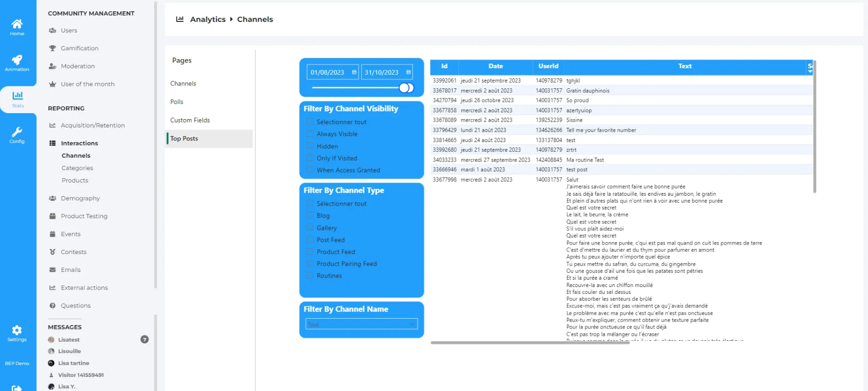868x391 pixels.
Task: Click sort arrow on last table column
Action: (810, 71)
